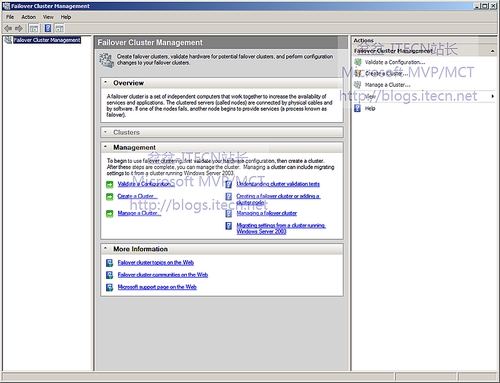500x383 pixels.
Task: Open Failover cluster communities on the Web link
Action: pyautogui.click(x=163, y=275)
